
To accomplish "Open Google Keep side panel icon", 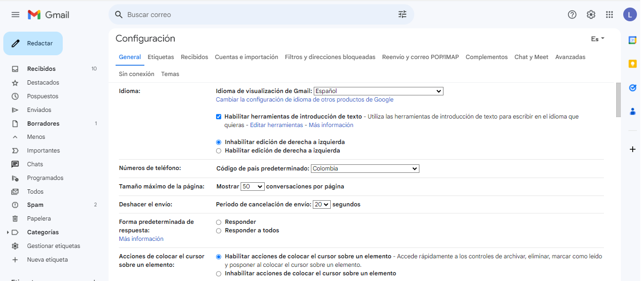I will tap(633, 64).
